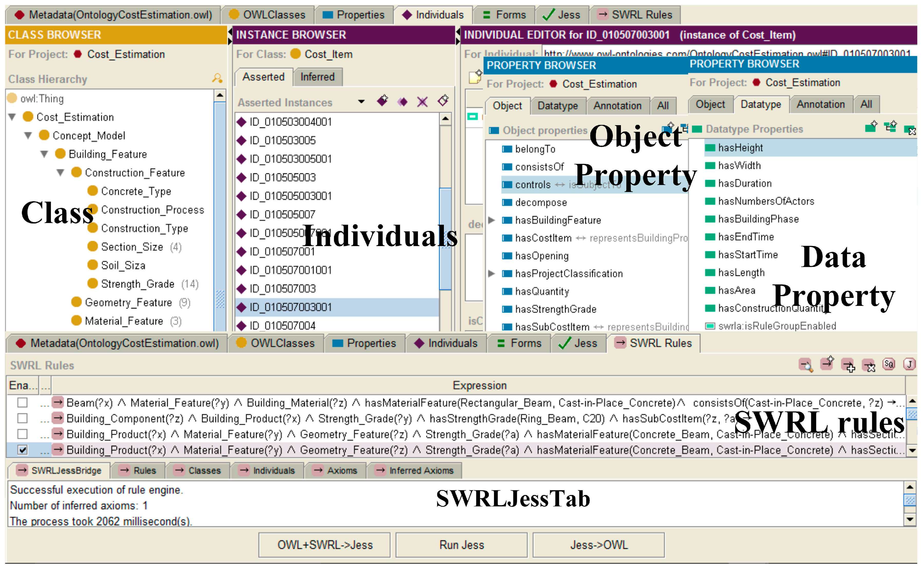Expand the hasBuildingFeature property node
924x570 pixels.
[491, 220]
